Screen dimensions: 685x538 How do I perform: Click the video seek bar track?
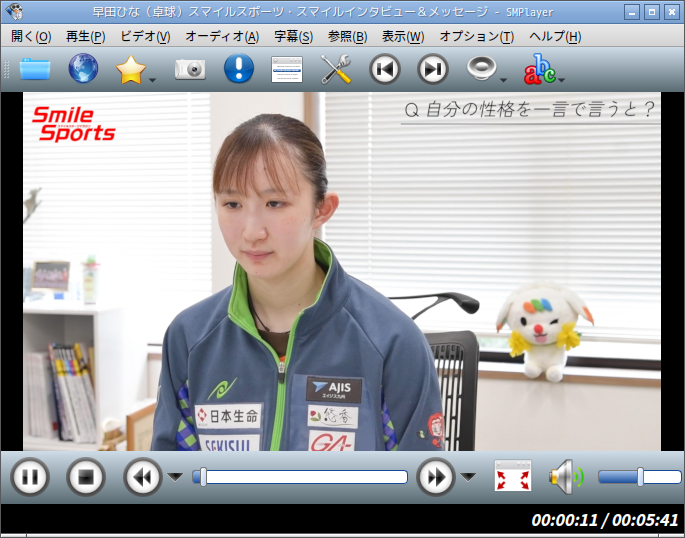[300, 477]
